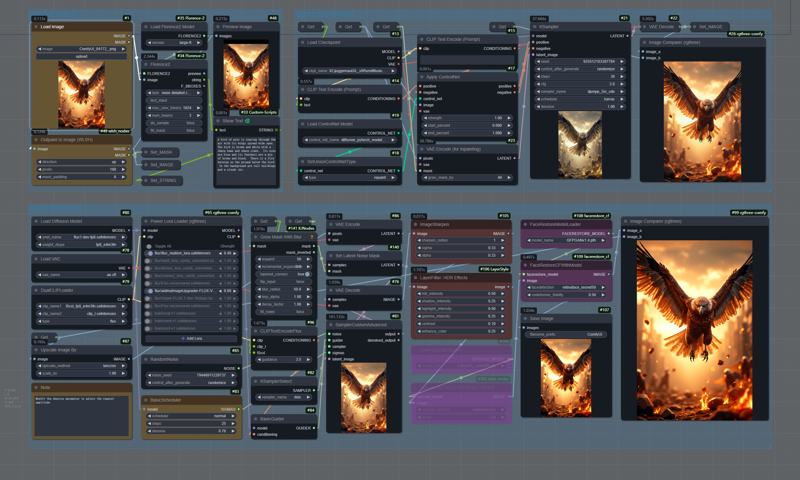Toggle flip_input in Grow Mask With Blur

coord(283,281)
